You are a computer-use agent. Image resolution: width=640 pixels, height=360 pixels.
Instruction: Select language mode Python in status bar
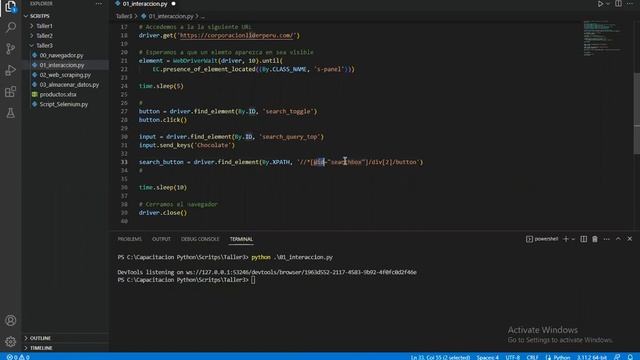pos(562,357)
